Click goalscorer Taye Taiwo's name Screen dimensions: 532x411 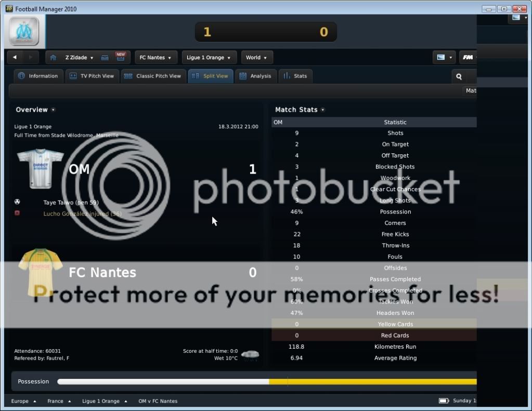[x=71, y=202]
